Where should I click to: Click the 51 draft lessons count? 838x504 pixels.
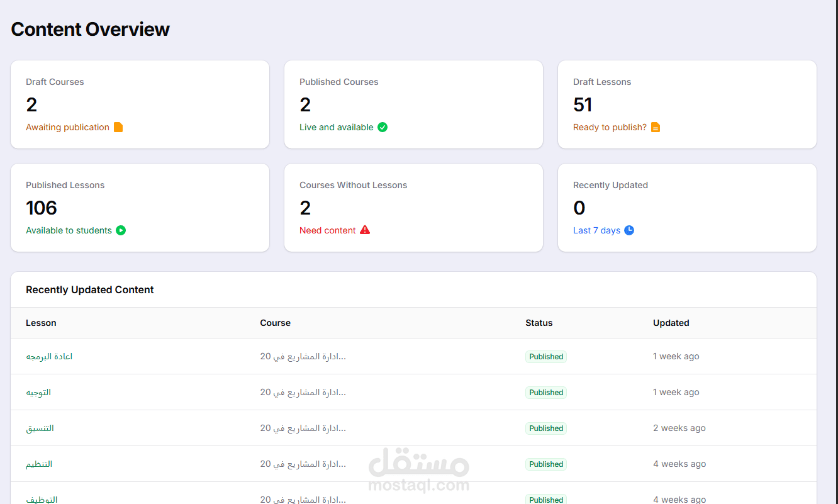(x=583, y=104)
